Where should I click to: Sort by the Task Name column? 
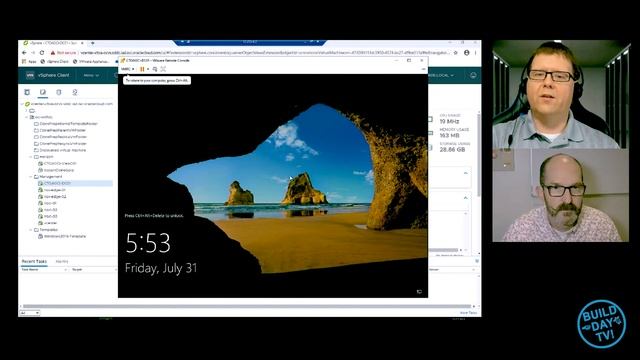(x=30, y=270)
